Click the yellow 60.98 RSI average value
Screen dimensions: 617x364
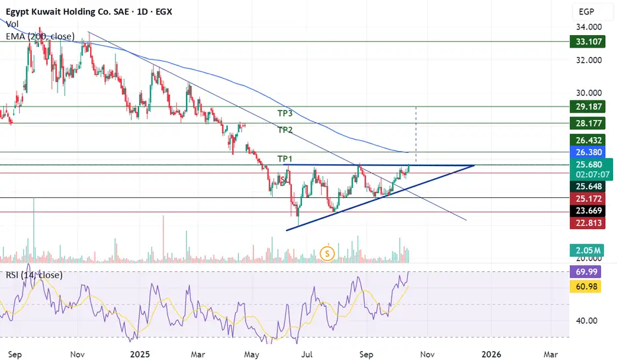[585, 287]
